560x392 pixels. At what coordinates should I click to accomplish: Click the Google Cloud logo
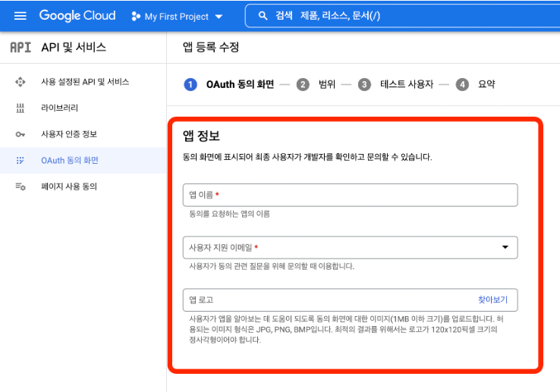pos(77,16)
